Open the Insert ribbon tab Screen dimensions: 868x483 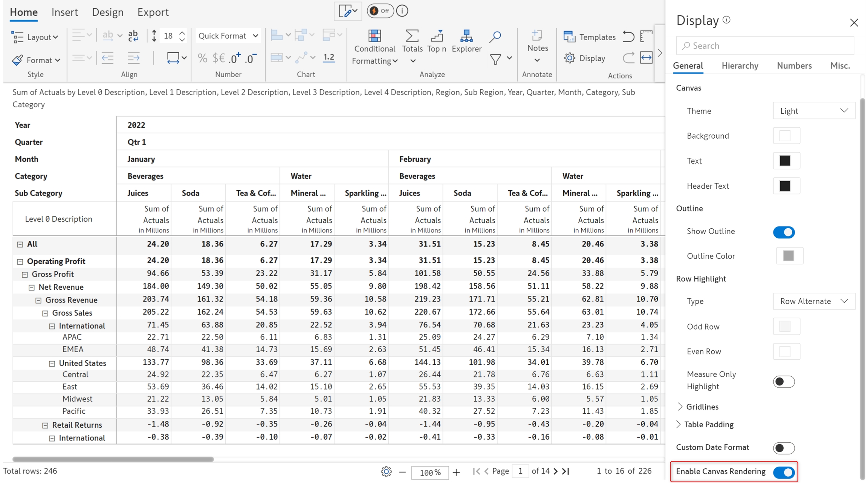[x=64, y=12]
